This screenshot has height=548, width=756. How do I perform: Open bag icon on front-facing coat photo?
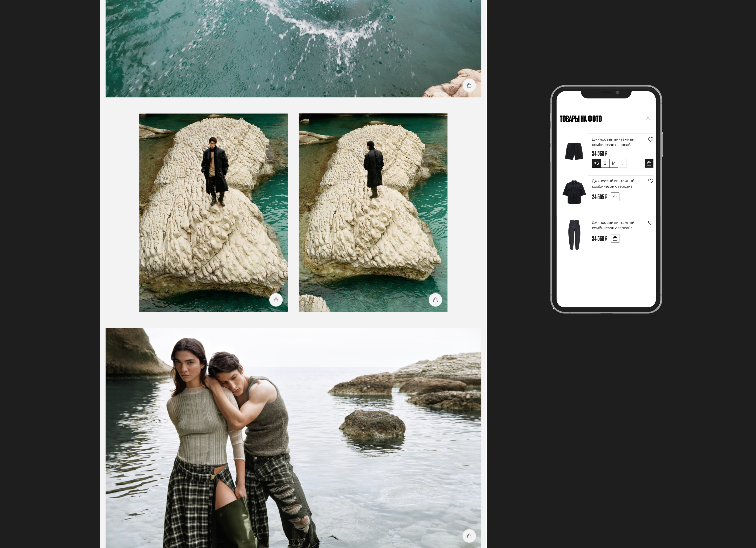[x=276, y=300]
